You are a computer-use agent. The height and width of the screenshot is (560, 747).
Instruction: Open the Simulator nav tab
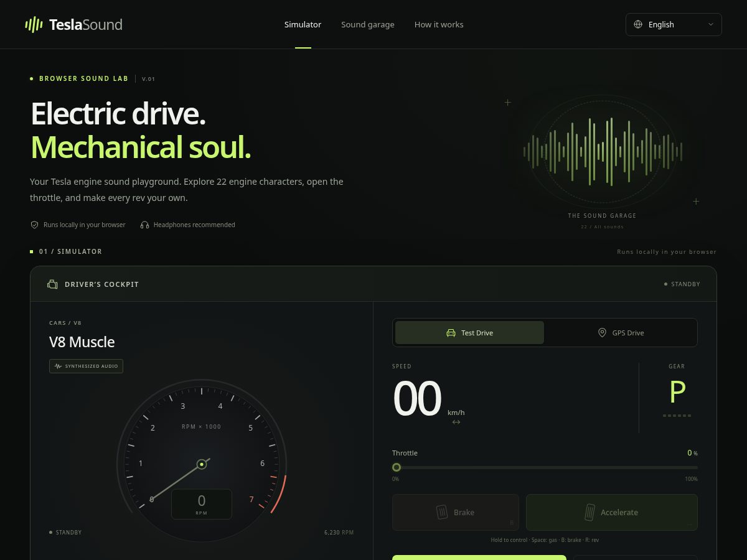coord(303,24)
